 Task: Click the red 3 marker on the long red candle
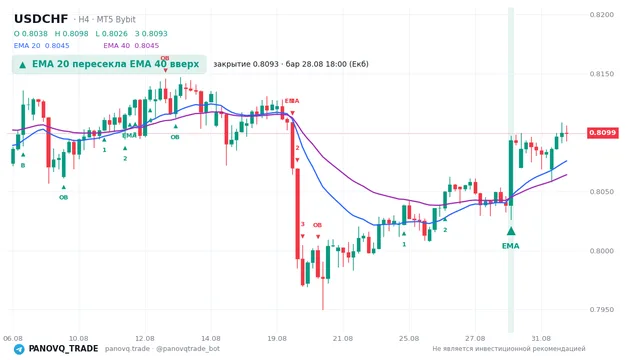[302, 224]
